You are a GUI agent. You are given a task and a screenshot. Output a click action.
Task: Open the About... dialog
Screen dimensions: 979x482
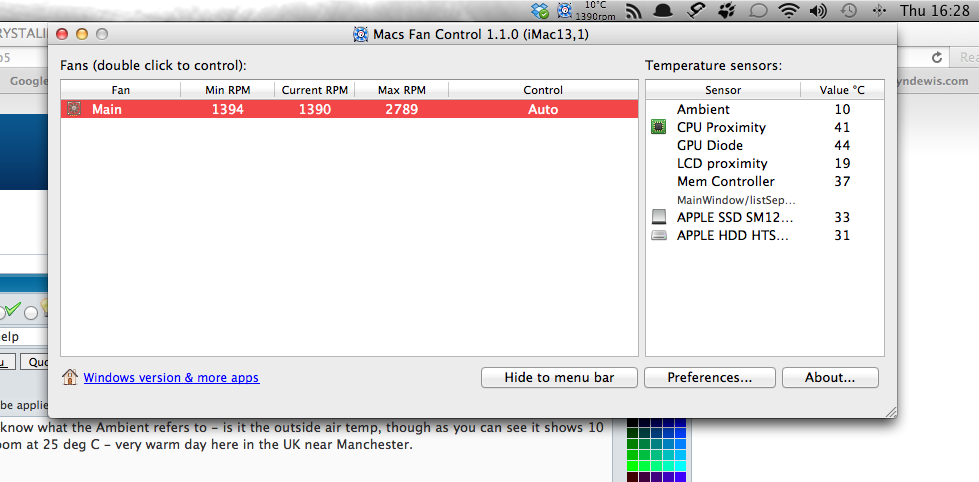click(830, 378)
